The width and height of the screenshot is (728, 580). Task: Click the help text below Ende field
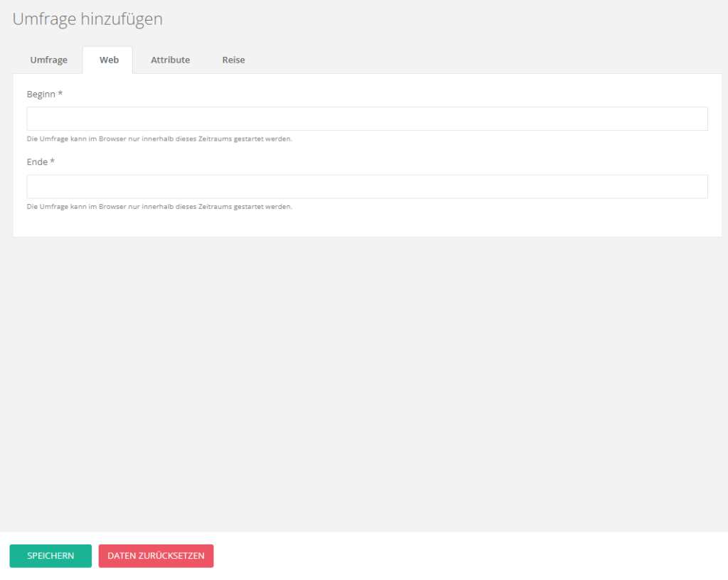pyautogui.click(x=159, y=207)
